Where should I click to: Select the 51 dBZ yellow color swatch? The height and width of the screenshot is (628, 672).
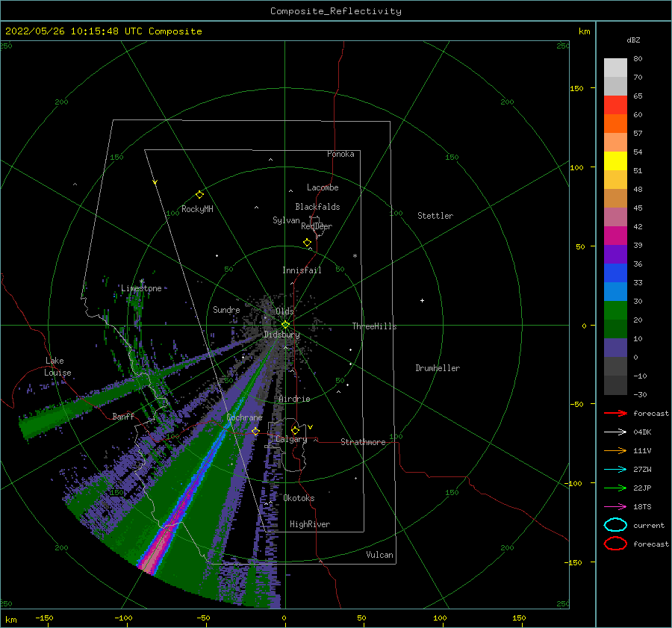(615, 161)
